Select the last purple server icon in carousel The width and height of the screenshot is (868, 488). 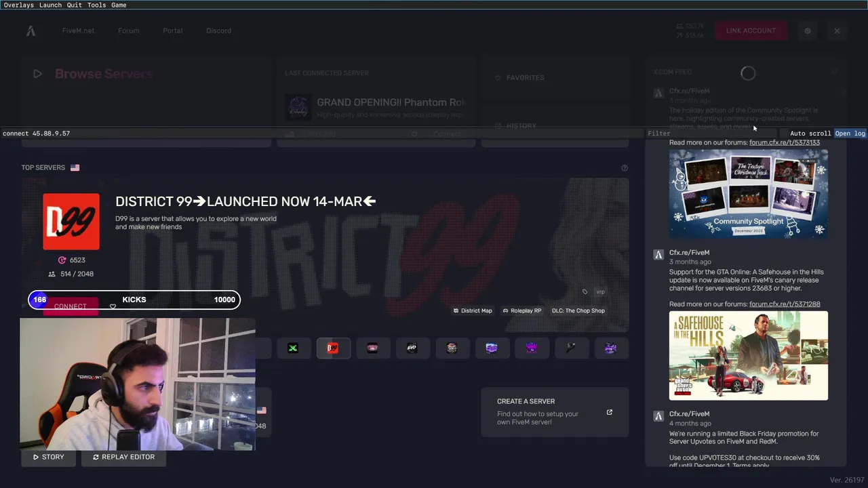(610, 348)
